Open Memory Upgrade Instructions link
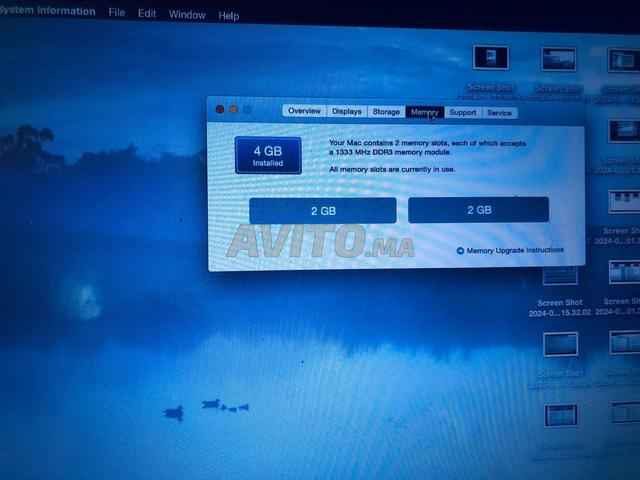Viewport: 640px width, 480px height. (x=515, y=250)
